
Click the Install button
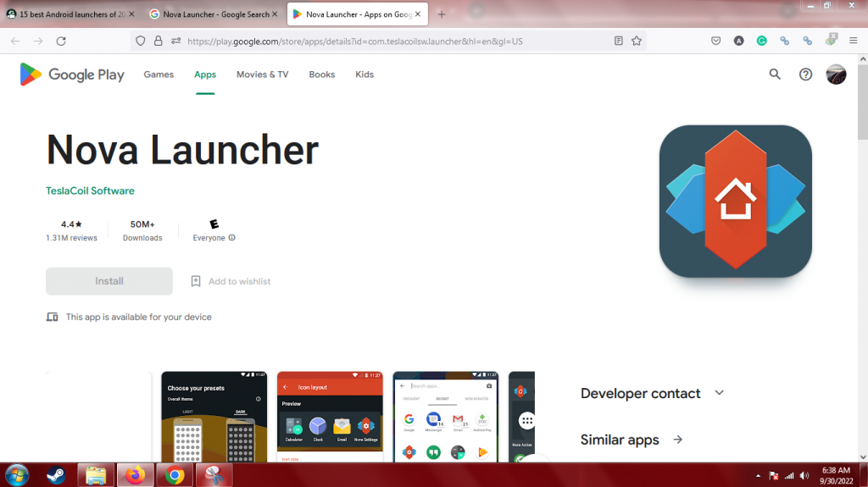coord(109,281)
